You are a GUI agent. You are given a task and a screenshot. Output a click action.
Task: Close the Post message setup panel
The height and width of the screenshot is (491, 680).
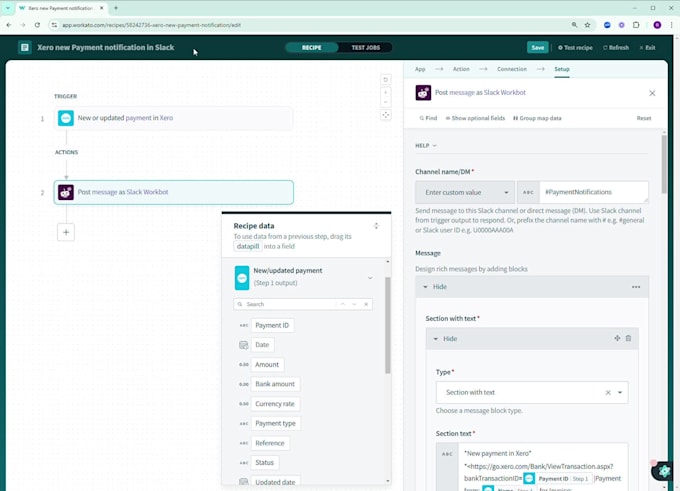point(652,93)
